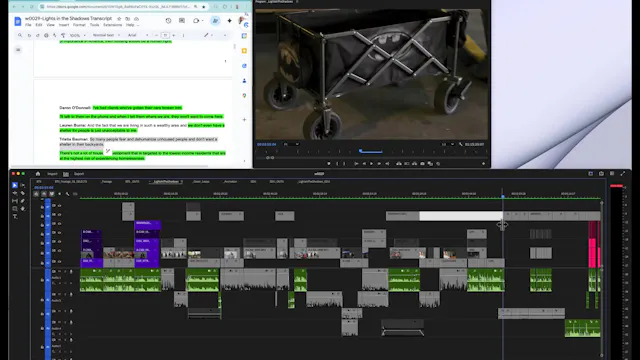The height and width of the screenshot is (360, 640).
Task: Click Export in Premiere header
Action: (79, 174)
